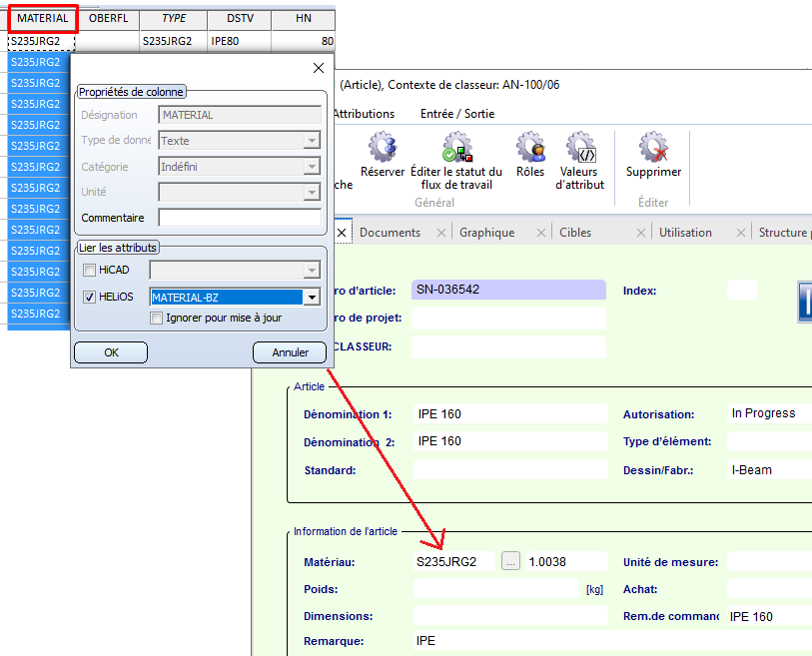Open the Type de donnée dropdown
The height and width of the screenshot is (656, 812).
point(312,141)
